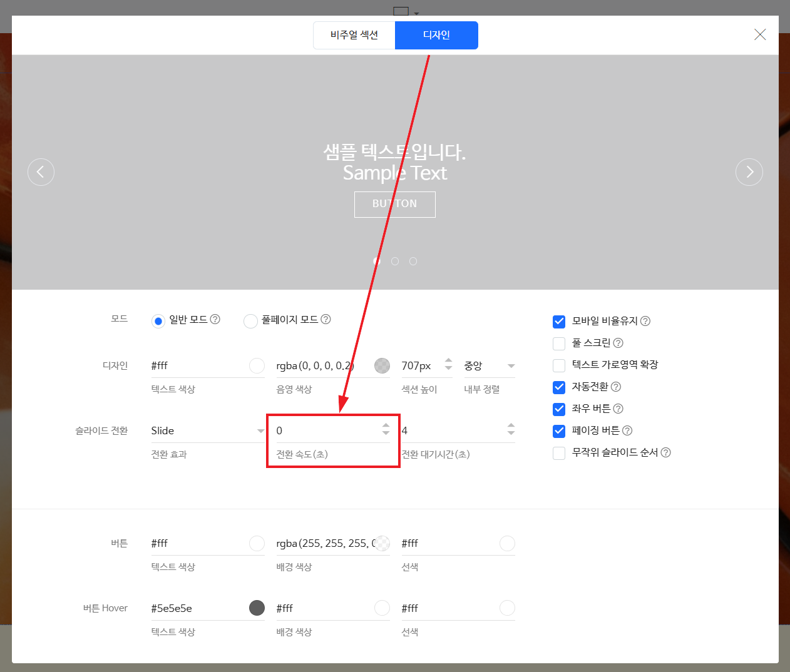Screen dimensions: 790x672
Task: Select second pagination dot in preview
Action: (395, 261)
